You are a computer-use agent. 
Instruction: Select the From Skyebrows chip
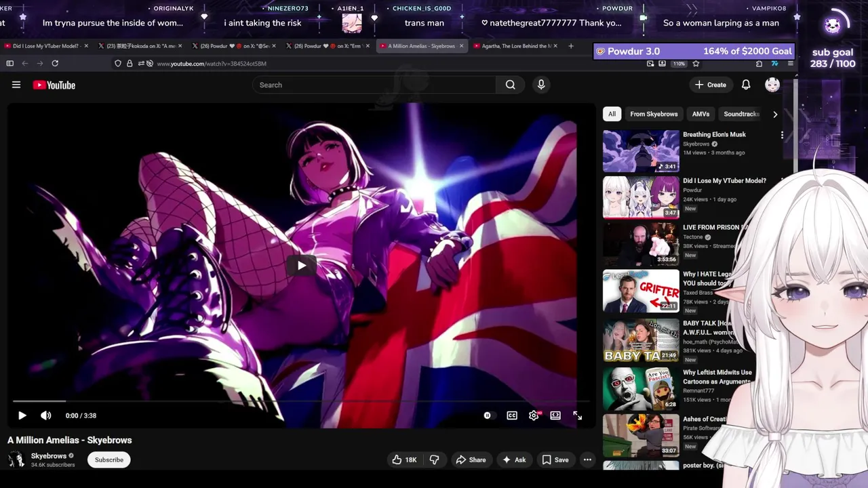(x=654, y=114)
